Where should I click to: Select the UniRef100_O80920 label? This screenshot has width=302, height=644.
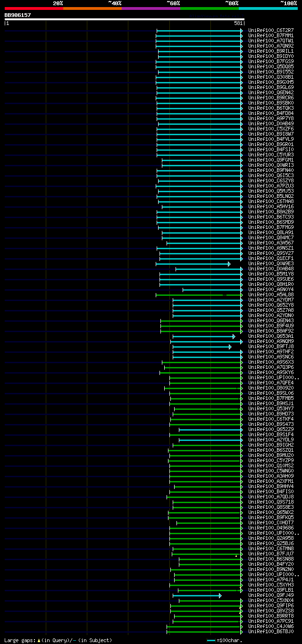271,388
